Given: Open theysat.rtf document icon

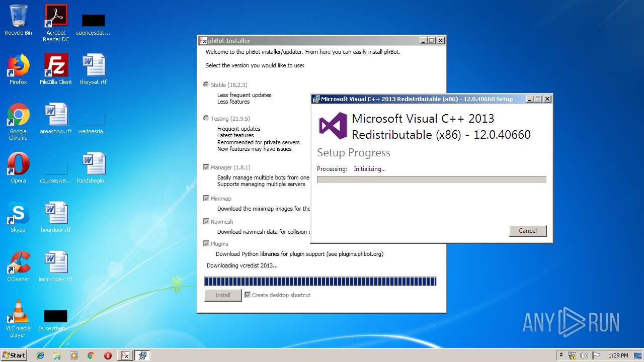Looking at the screenshot, I should [x=94, y=69].
